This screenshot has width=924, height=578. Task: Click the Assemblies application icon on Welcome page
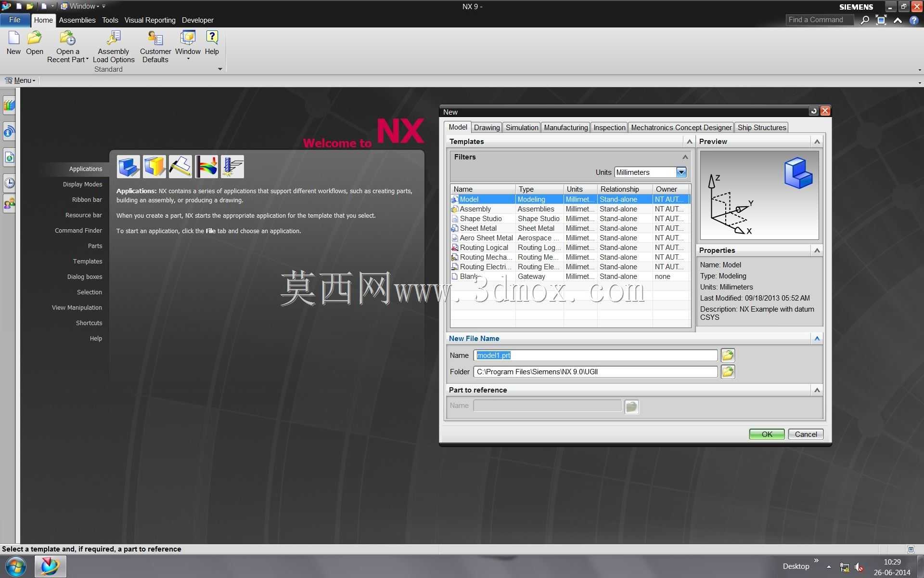pyautogui.click(x=154, y=167)
